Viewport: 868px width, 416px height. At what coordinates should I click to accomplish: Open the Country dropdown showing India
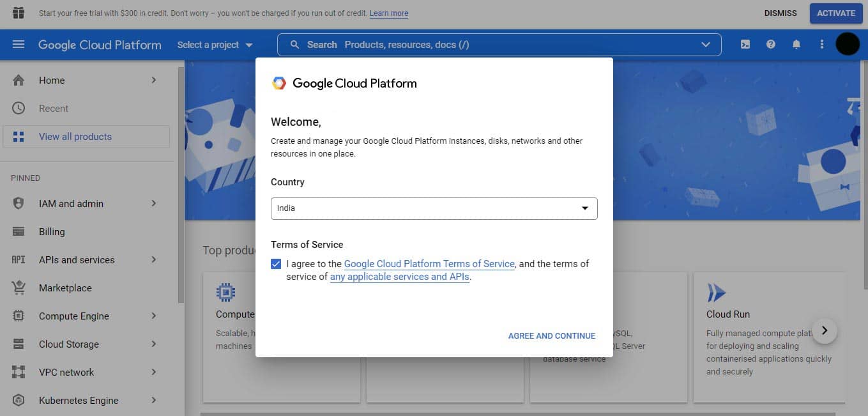point(434,208)
